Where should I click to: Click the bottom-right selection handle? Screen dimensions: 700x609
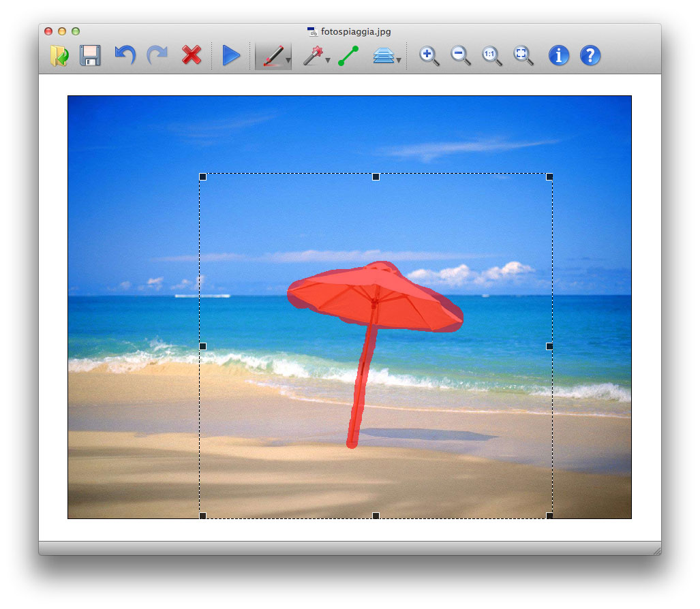[x=549, y=516]
